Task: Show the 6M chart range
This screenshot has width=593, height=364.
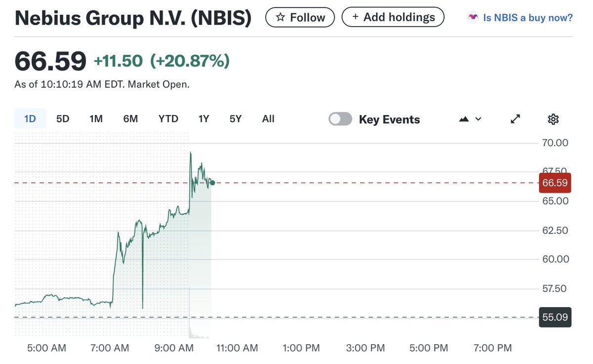Action: 130,119
